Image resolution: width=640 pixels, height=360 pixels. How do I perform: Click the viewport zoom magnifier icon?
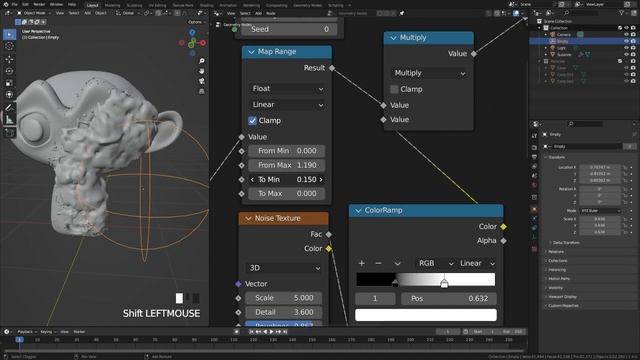pos(202,61)
